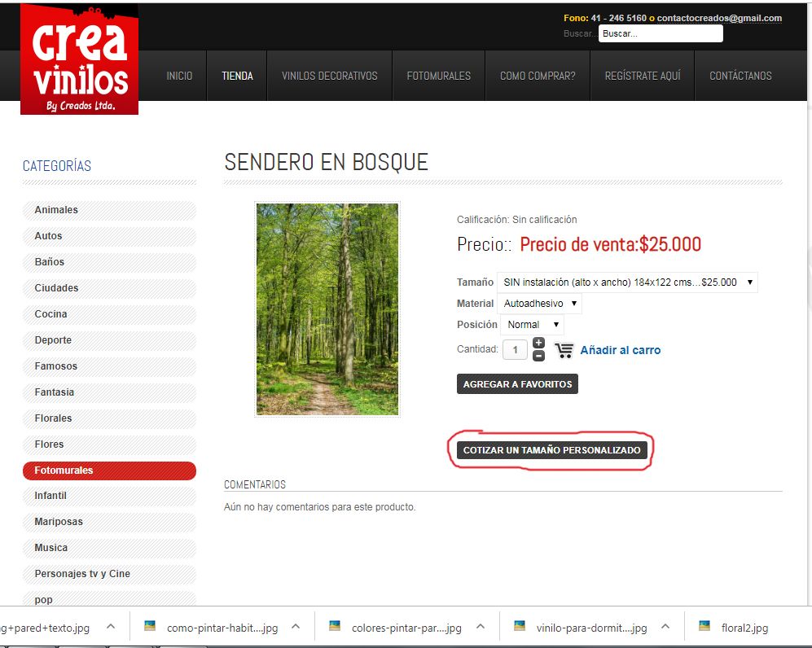Open the Posición Normal dropdown

[x=532, y=325]
